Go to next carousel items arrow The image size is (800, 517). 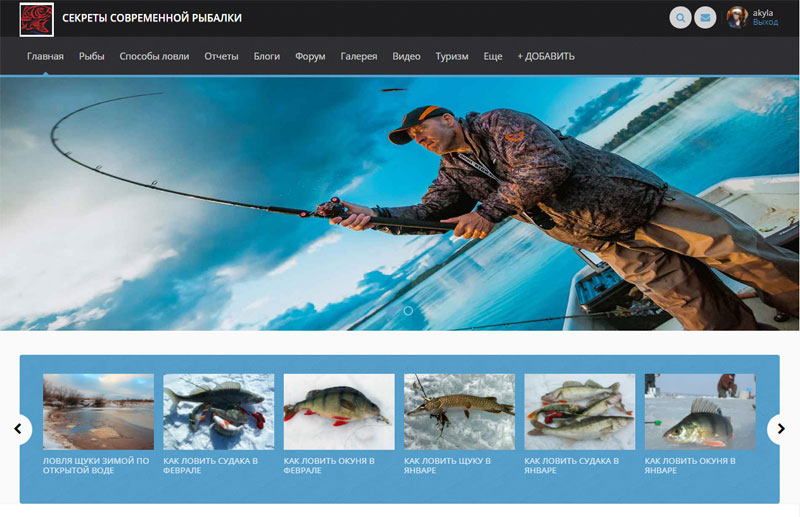780,429
